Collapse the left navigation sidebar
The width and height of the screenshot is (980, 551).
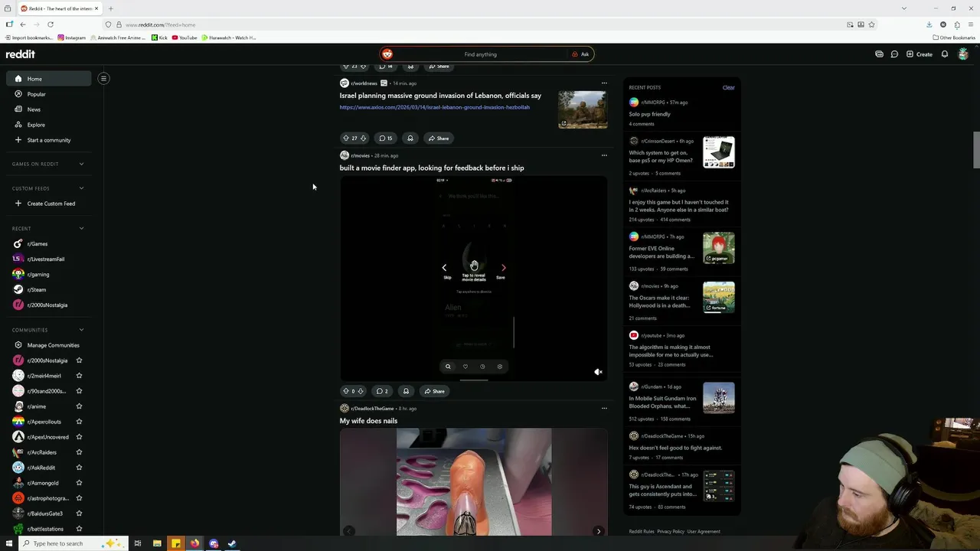click(103, 78)
